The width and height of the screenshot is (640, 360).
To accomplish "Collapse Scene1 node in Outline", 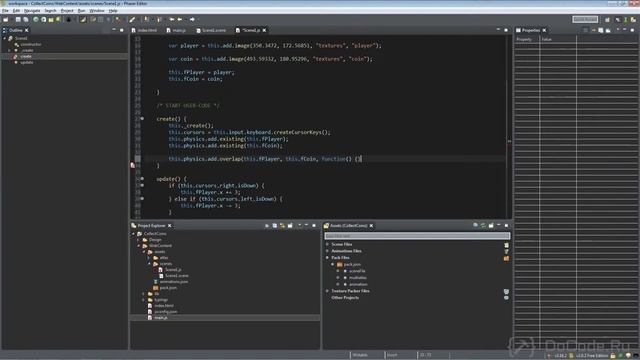I will pyautogui.click(x=5, y=38).
